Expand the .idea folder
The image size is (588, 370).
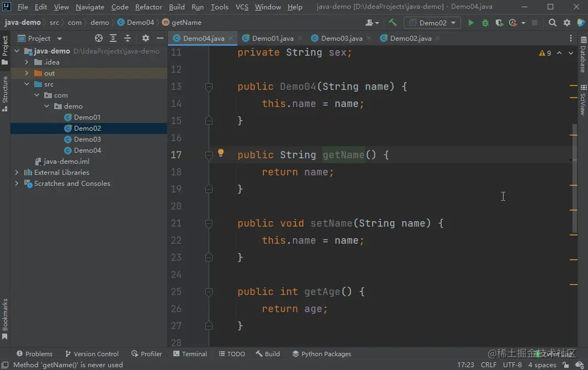pyautogui.click(x=27, y=62)
